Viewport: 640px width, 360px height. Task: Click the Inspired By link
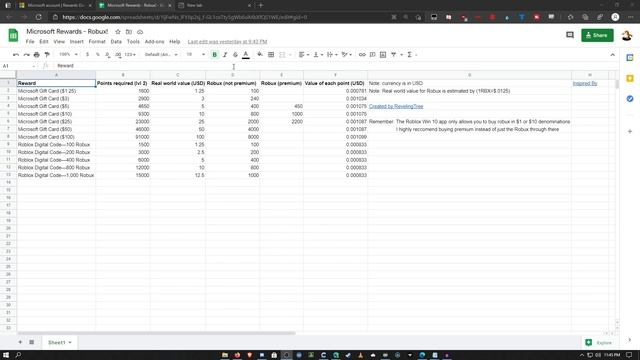coord(585,83)
